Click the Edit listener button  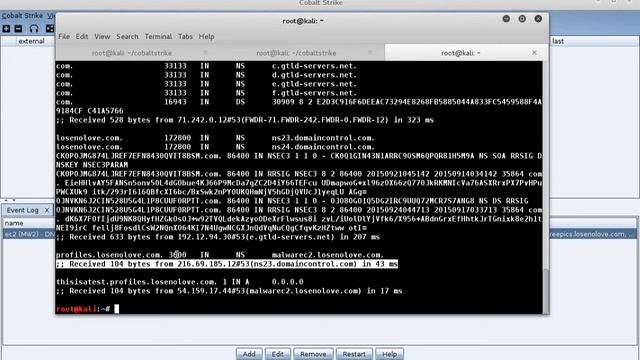278,354
